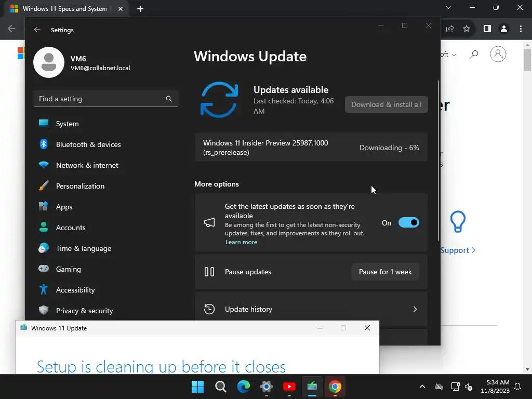Image resolution: width=532 pixels, height=399 pixels.
Task: Show hidden system tray icons
Action: (422, 387)
